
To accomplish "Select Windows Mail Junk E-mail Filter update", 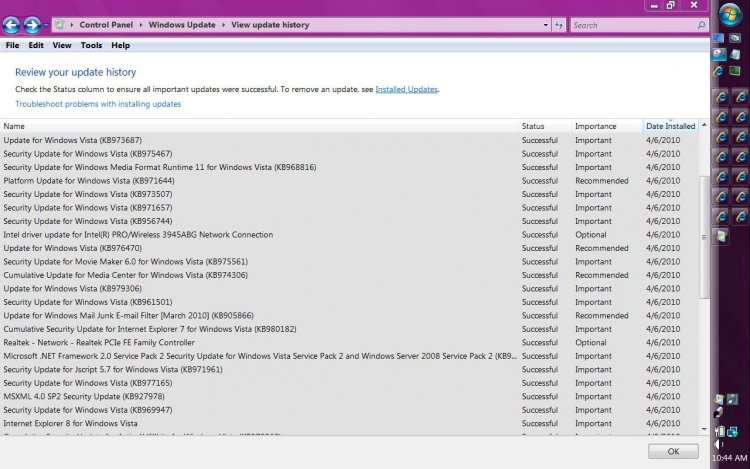I will click(349, 316).
